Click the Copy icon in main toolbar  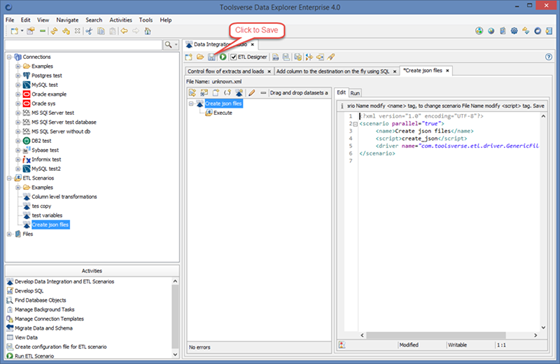coord(101,31)
